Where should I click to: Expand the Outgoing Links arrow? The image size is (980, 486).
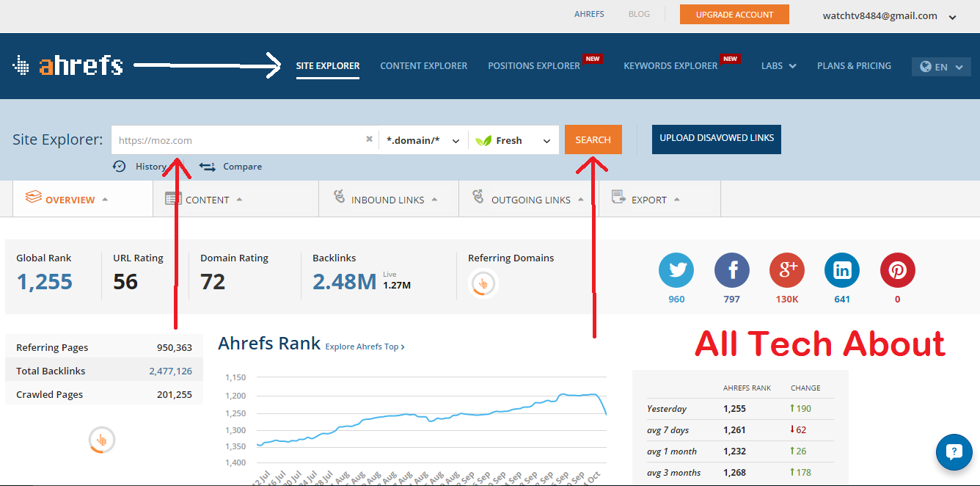click(x=581, y=200)
